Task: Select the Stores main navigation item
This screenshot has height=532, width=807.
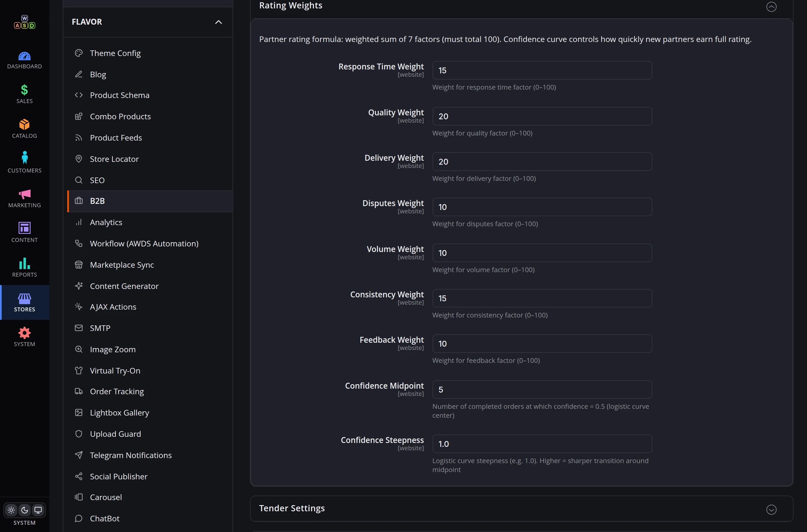Action: [x=24, y=302]
